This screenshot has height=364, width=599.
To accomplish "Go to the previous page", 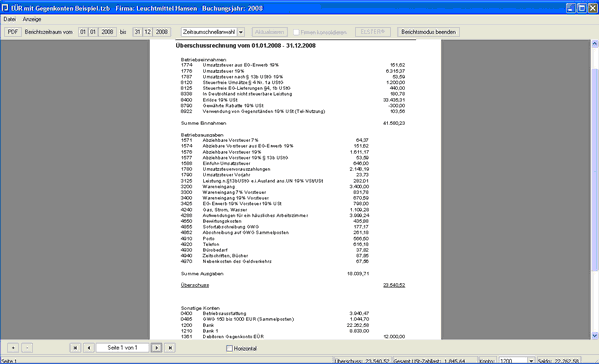I will tap(89, 348).
